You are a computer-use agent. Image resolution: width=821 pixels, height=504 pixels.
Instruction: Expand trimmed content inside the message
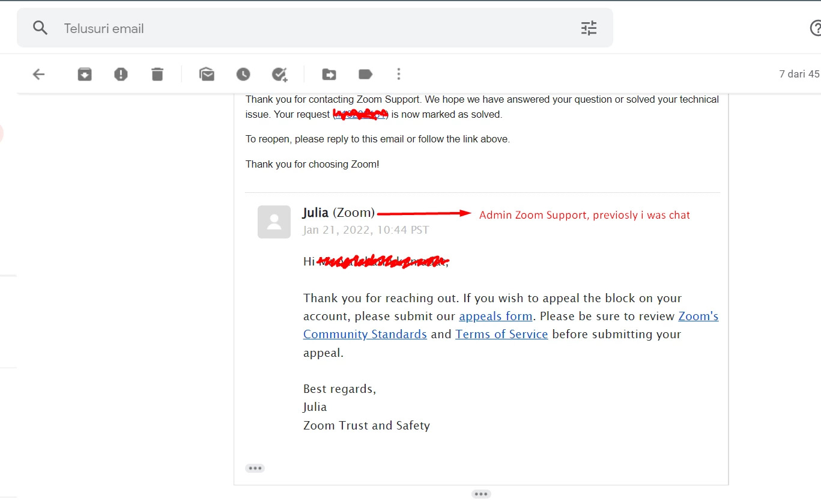pyautogui.click(x=255, y=468)
